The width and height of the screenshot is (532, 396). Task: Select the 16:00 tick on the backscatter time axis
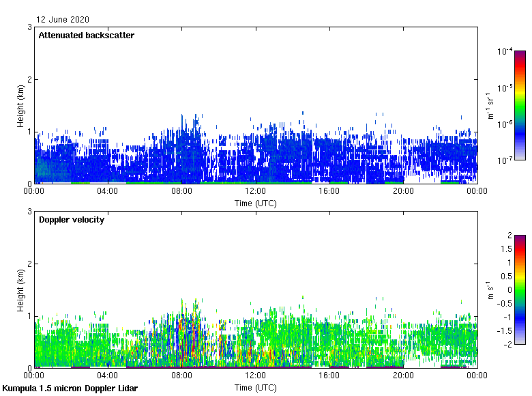point(329,191)
